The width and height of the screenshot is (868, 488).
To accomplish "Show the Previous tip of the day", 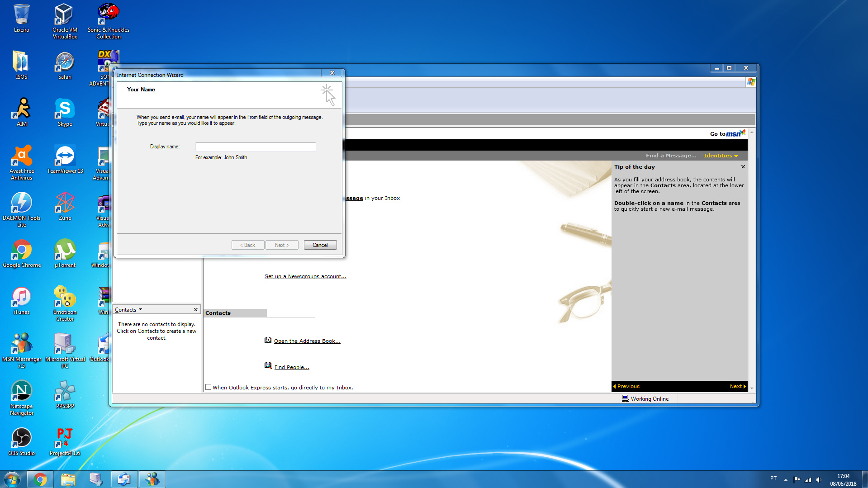I will (626, 386).
